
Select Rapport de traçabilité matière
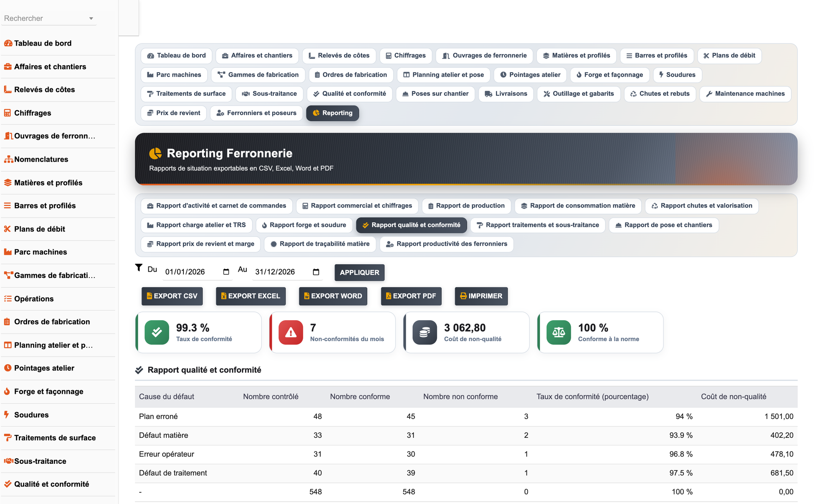pyautogui.click(x=320, y=244)
